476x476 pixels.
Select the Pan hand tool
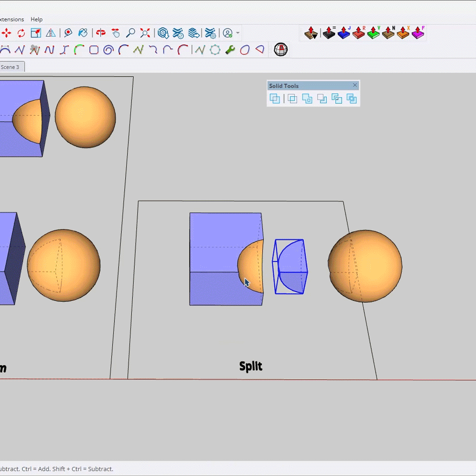click(x=116, y=33)
